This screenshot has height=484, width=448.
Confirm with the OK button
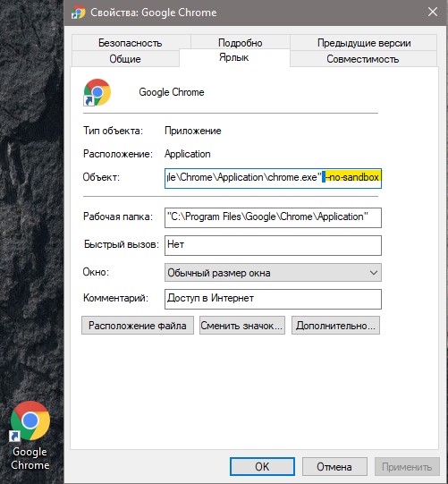(x=262, y=466)
